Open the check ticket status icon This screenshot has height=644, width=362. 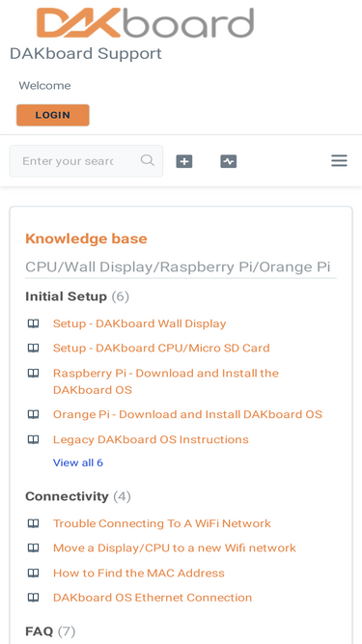click(229, 161)
